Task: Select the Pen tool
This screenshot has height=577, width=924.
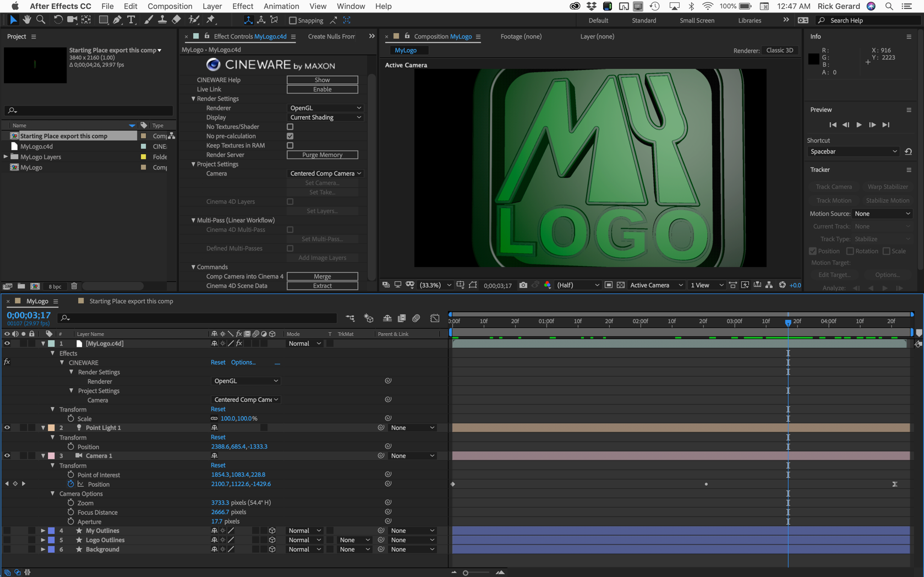Action: 117,20
